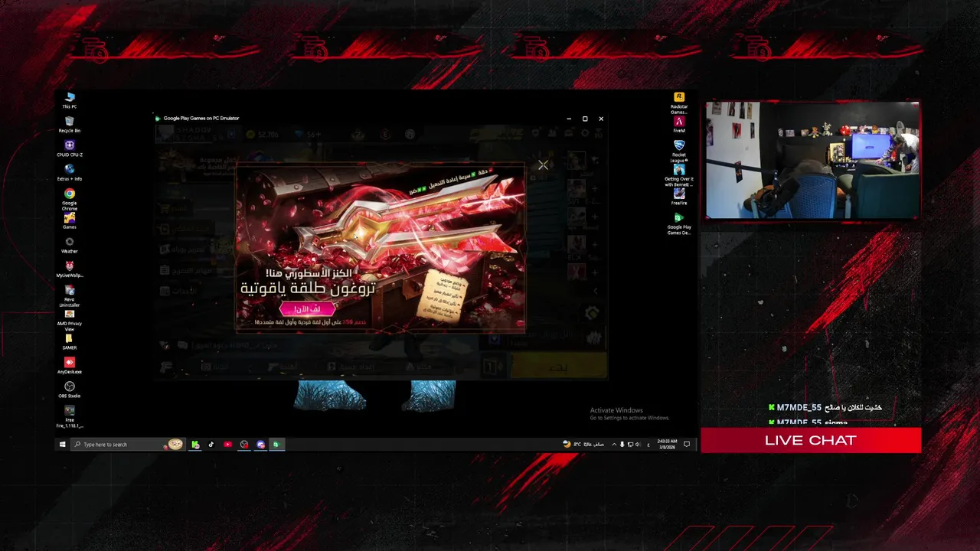
Task: Launch MyLiveWallpapers desktop icon
Action: (70, 269)
